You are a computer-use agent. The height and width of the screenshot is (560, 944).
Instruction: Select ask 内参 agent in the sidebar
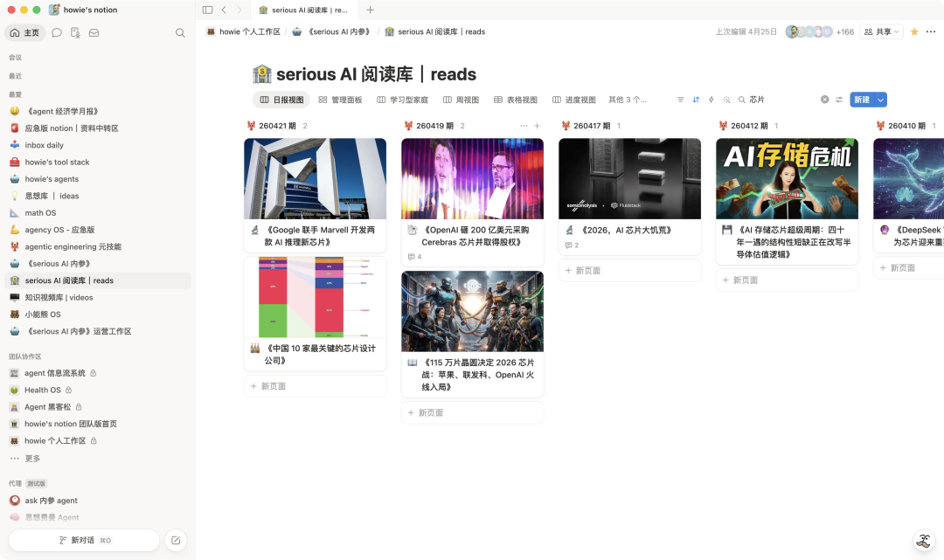(98, 501)
